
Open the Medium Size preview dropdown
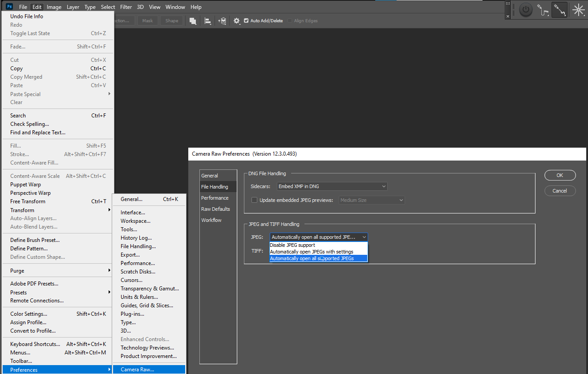tap(371, 200)
